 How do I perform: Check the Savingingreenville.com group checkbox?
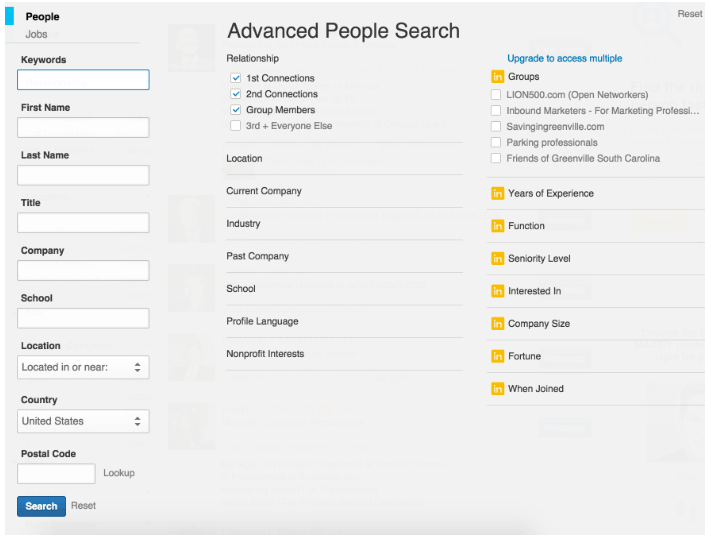pos(496,127)
